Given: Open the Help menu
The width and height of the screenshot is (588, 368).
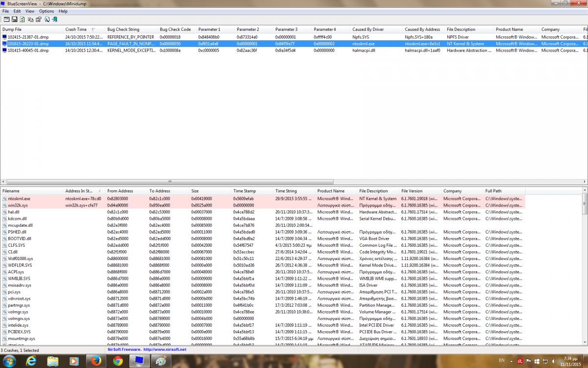Looking at the screenshot, I should tap(63, 11).
